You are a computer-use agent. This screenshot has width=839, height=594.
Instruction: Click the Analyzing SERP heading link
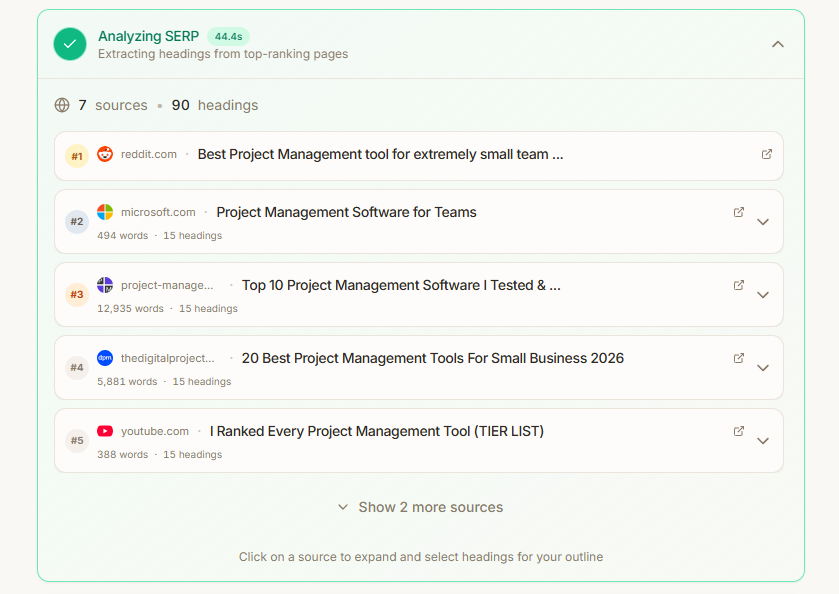point(148,35)
